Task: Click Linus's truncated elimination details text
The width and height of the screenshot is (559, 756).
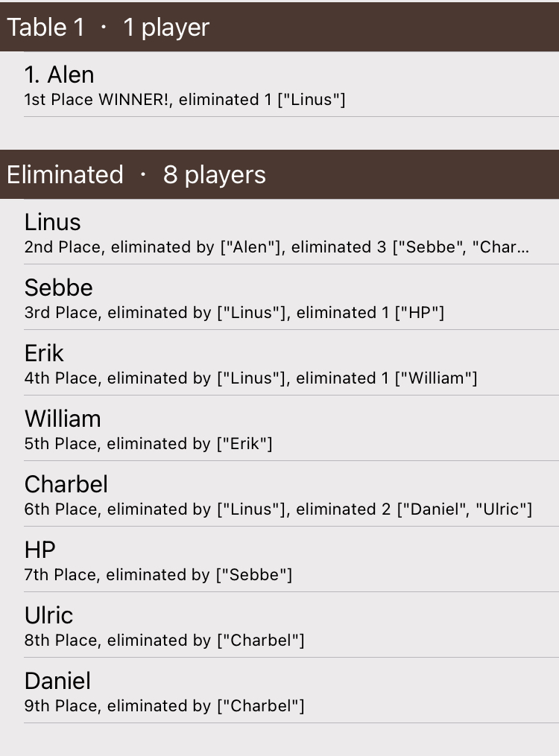Action: pos(277,247)
